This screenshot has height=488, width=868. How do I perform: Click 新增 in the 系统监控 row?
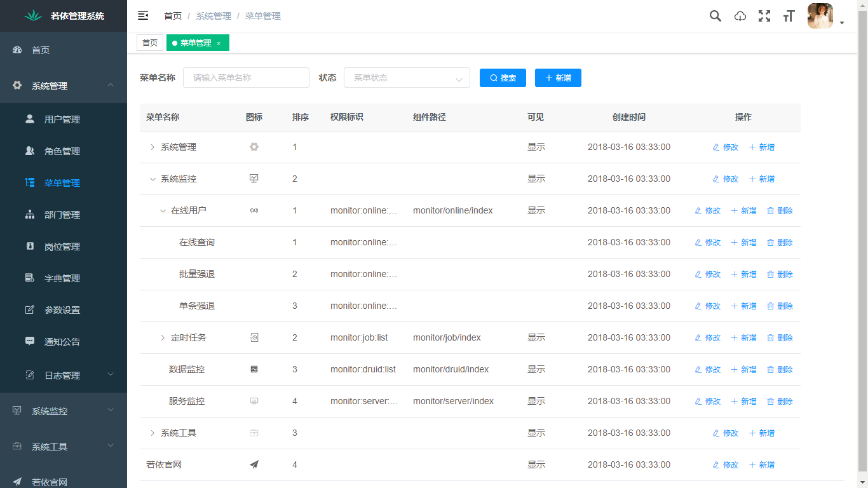tap(762, 179)
